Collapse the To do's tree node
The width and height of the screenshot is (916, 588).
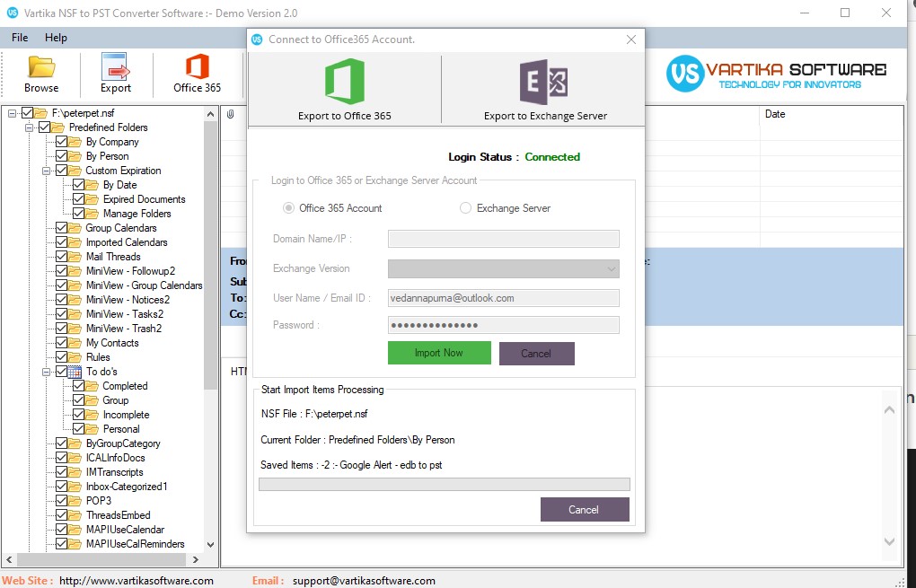click(46, 372)
